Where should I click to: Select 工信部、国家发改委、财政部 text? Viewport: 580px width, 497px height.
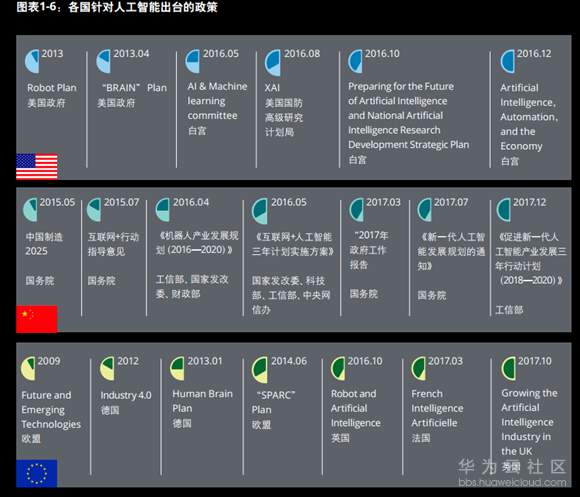click(192, 287)
